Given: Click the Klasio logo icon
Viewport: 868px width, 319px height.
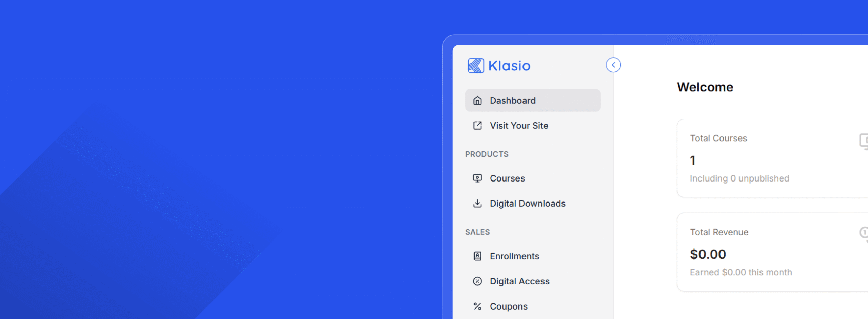Looking at the screenshot, I should (x=476, y=65).
